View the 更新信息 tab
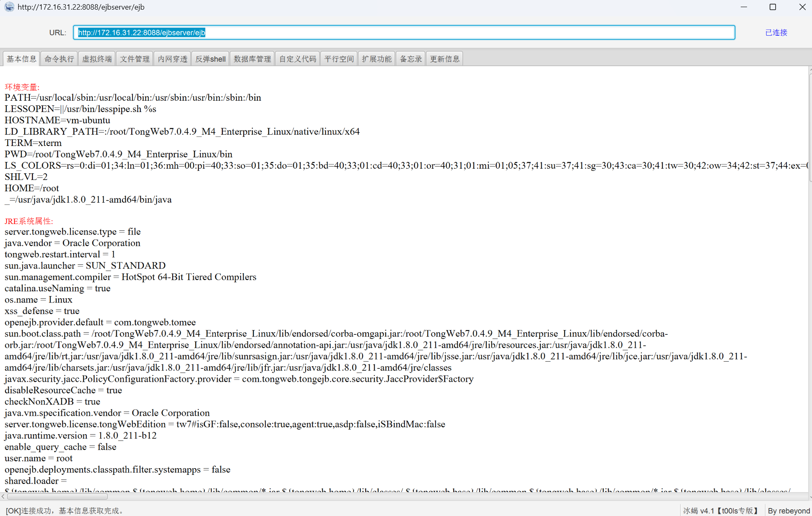 tap(445, 59)
